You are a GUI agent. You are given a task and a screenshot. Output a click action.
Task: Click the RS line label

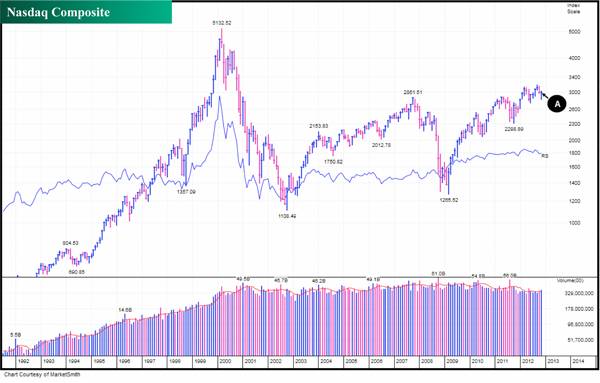tap(545, 156)
